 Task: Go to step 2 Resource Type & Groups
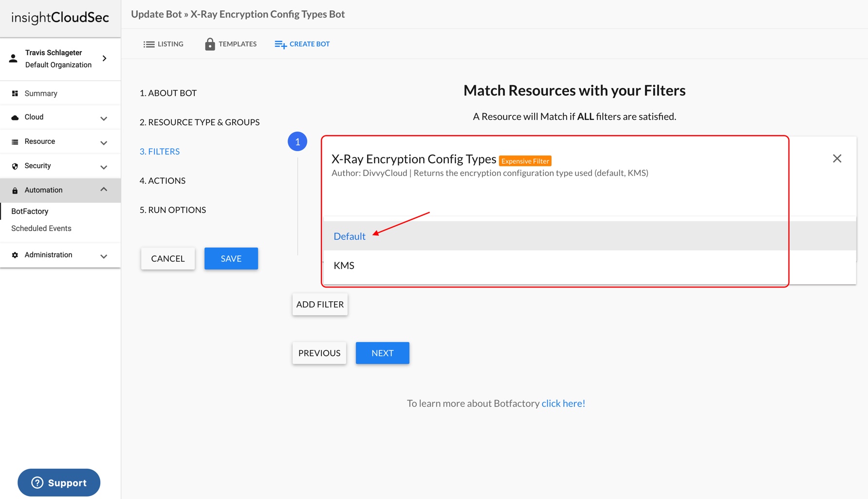pyautogui.click(x=200, y=122)
